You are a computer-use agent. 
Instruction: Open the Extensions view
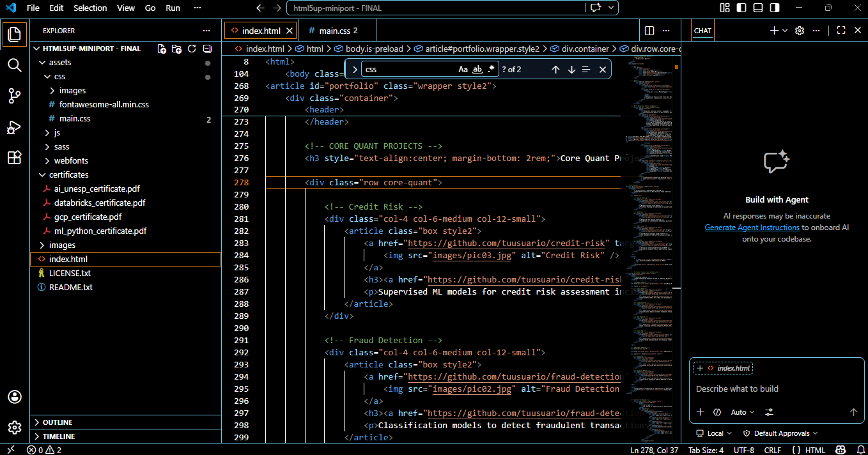[14, 157]
